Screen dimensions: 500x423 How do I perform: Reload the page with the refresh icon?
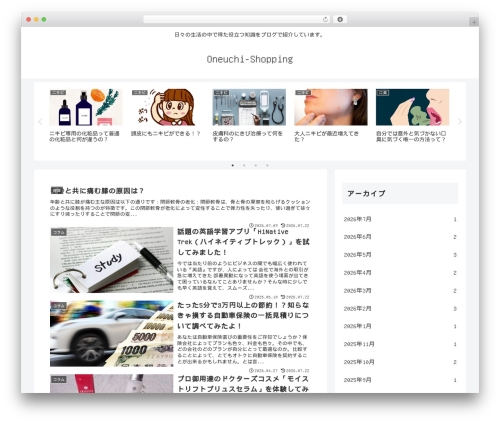coord(325,19)
